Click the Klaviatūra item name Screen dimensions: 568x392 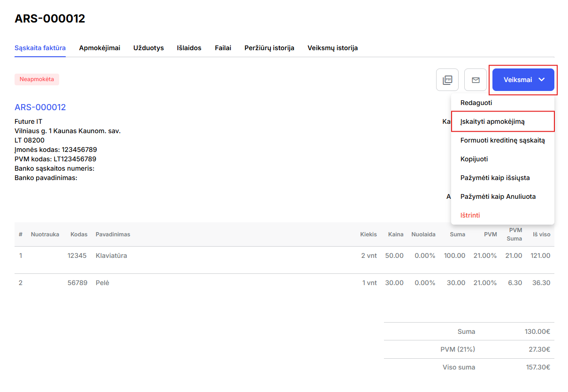111,256
